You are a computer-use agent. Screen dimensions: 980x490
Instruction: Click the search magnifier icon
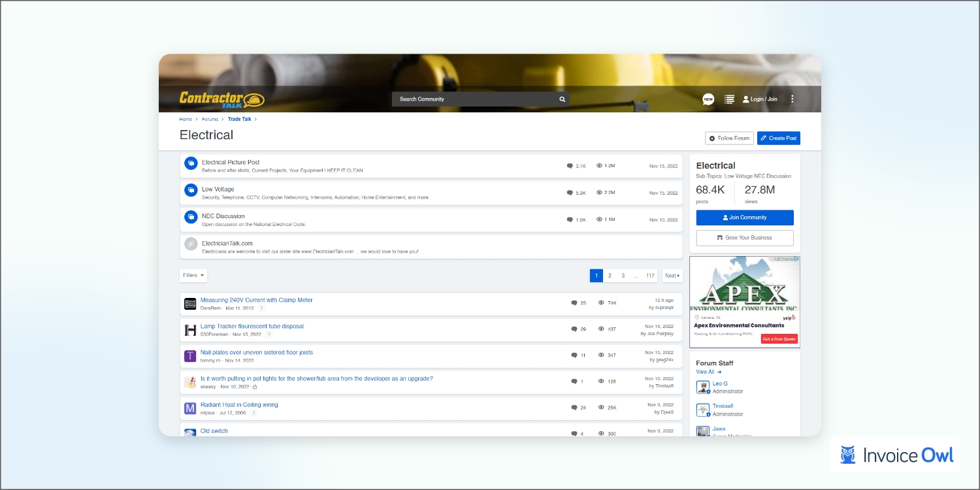coord(562,99)
